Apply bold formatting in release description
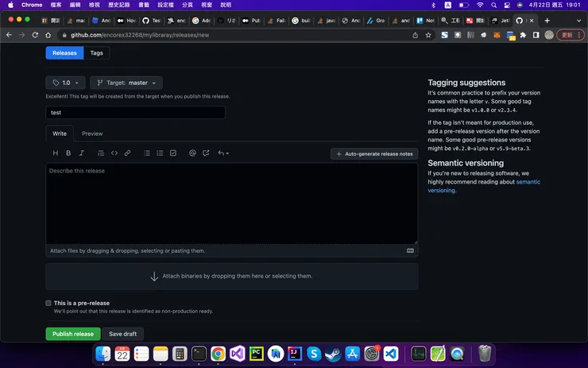This screenshot has height=368, width=588. (x=68, y=153)
